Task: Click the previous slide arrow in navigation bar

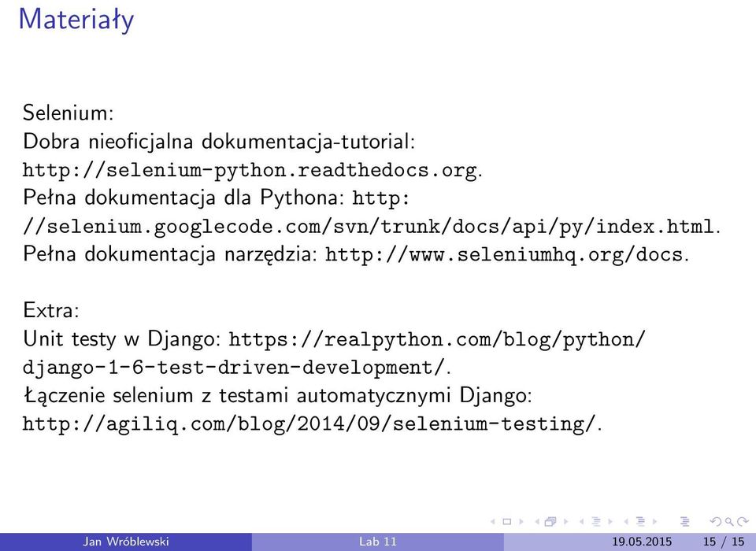Action: [493, 522]
